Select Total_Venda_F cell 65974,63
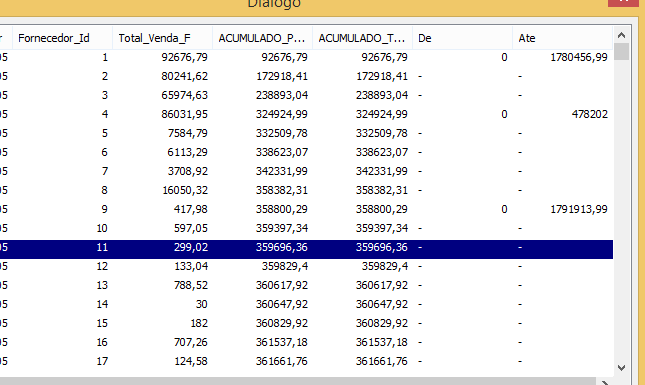The height and width of the screenshot is (385, 645). click(184, 95)
